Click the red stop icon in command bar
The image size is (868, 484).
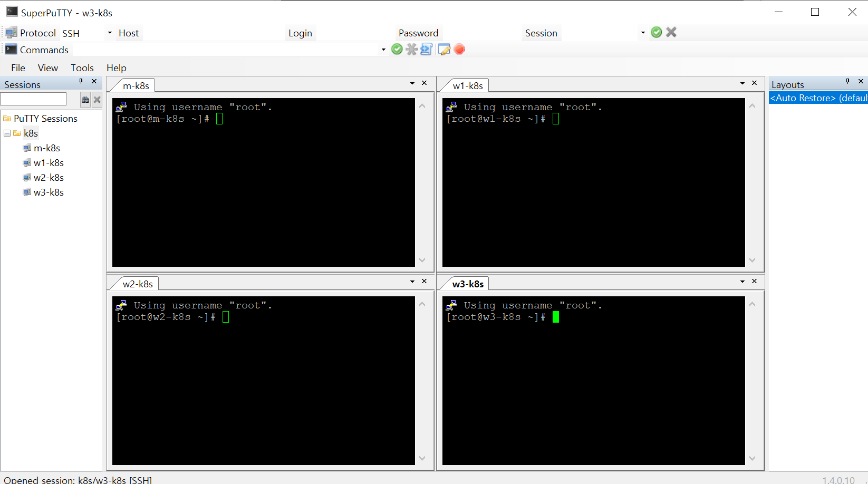tap(459, 49)
